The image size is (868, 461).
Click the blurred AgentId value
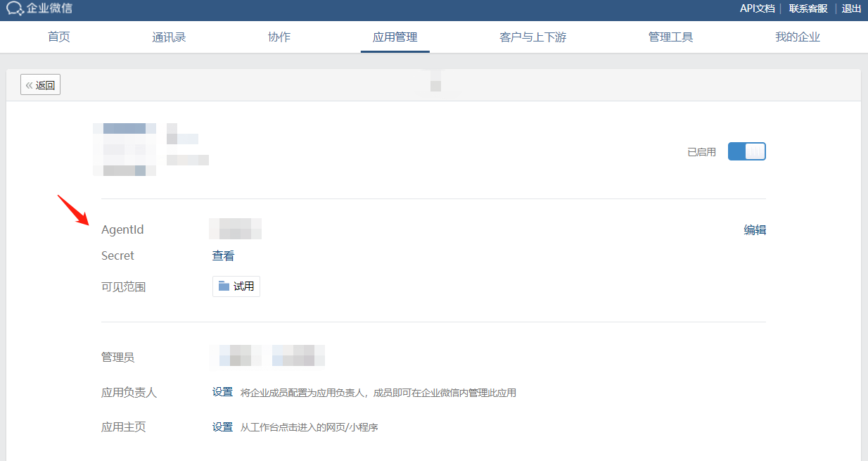pyautogui.click(x=236, y=229)
